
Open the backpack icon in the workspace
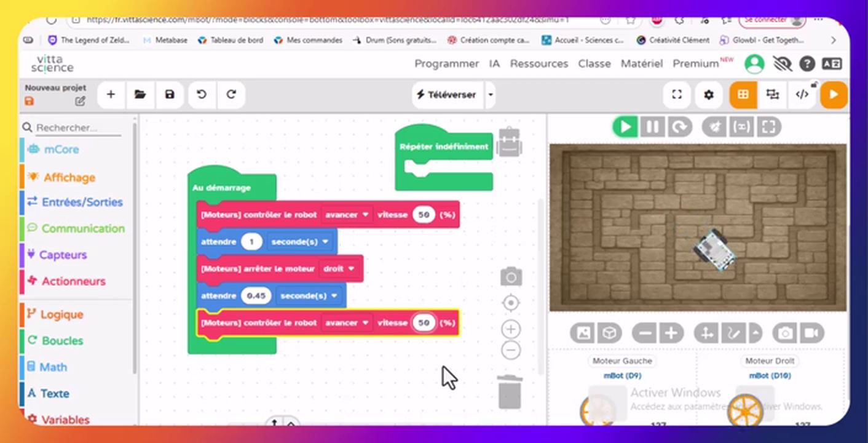[x=509, y=142]
